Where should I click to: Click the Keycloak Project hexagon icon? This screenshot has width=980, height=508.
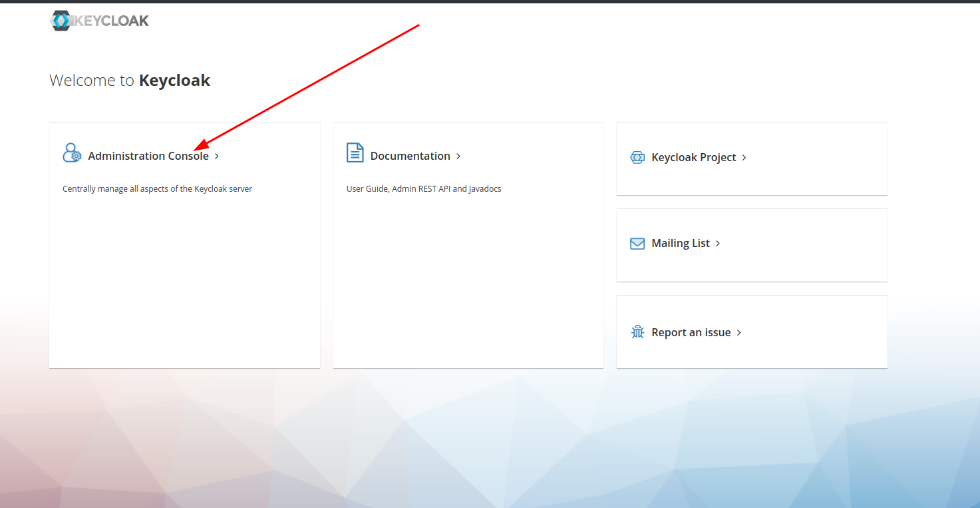[x=637, y=157]
